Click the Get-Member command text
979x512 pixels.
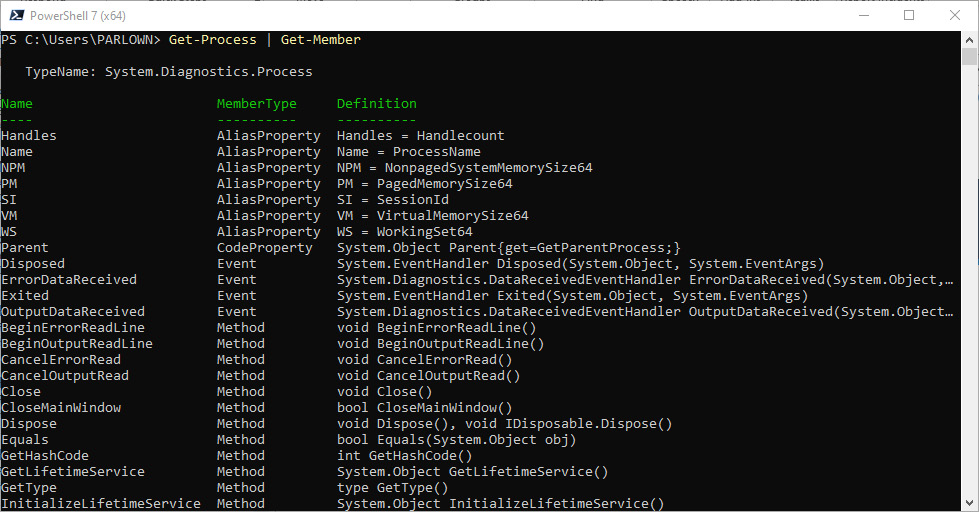point(320,39)
